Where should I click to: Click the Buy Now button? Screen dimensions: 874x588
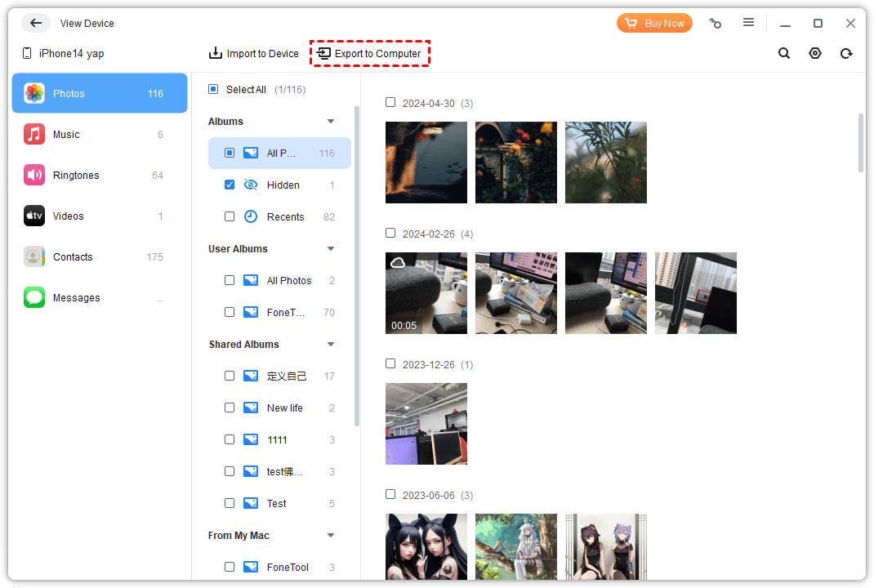[x=654, y=24]
